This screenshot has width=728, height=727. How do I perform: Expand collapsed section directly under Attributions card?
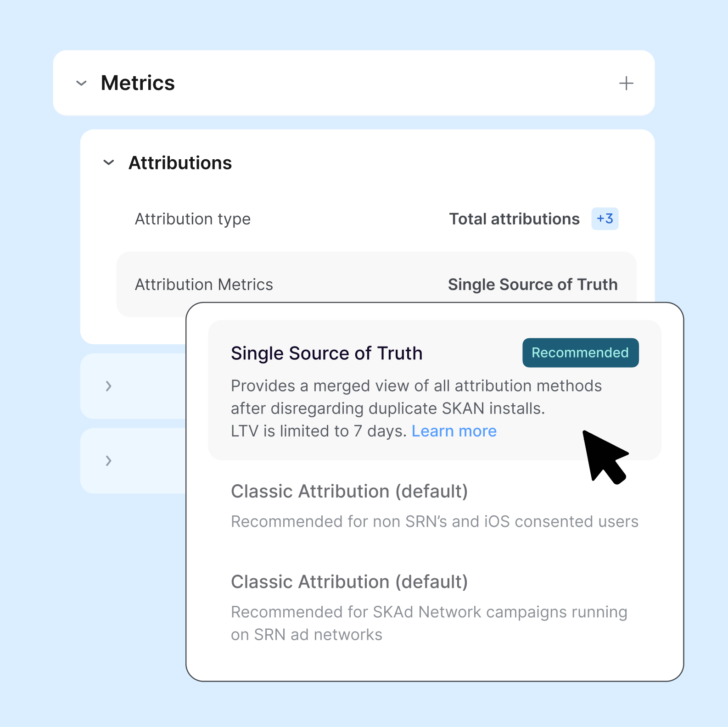109,386
